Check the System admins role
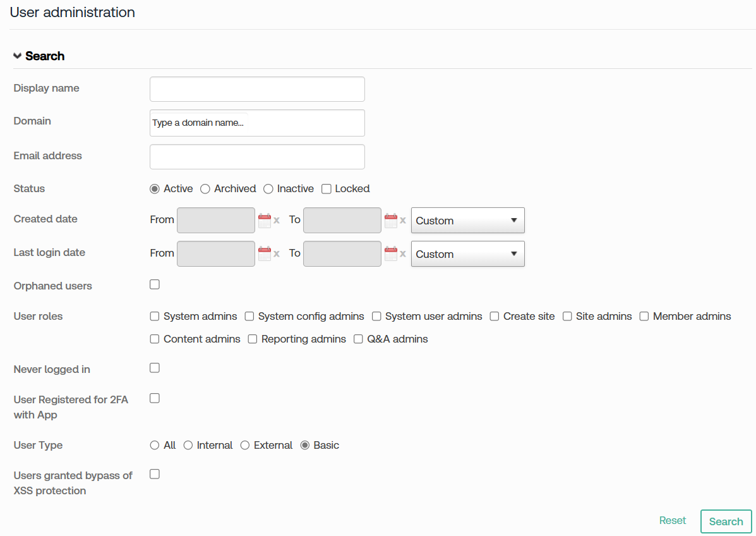Image resolution: width=756 pixels, height=536 pixels. (x=155, y=316)
